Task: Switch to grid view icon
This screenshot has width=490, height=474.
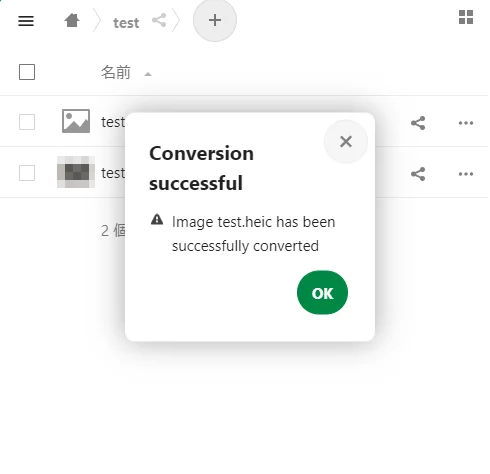Action: point(466,17)
